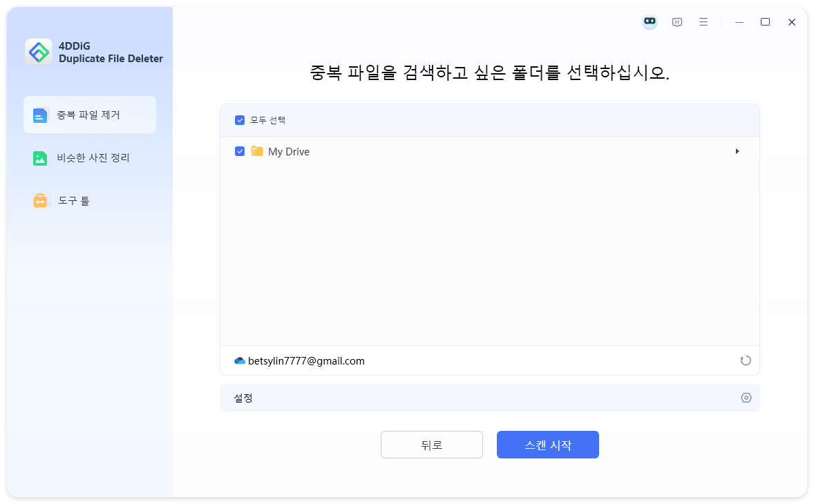Click the 뒤로 button to go back
The height and width of the screenshot is (504, 814).
point(431,445)
